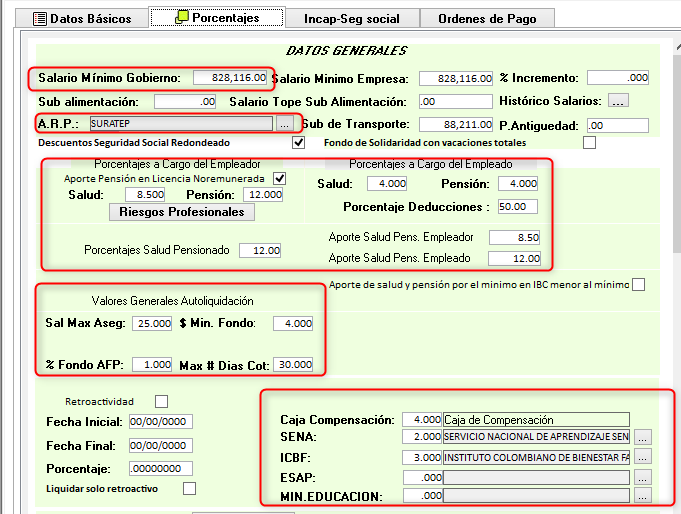Open the Porcentajes tab

click(216, 18)
